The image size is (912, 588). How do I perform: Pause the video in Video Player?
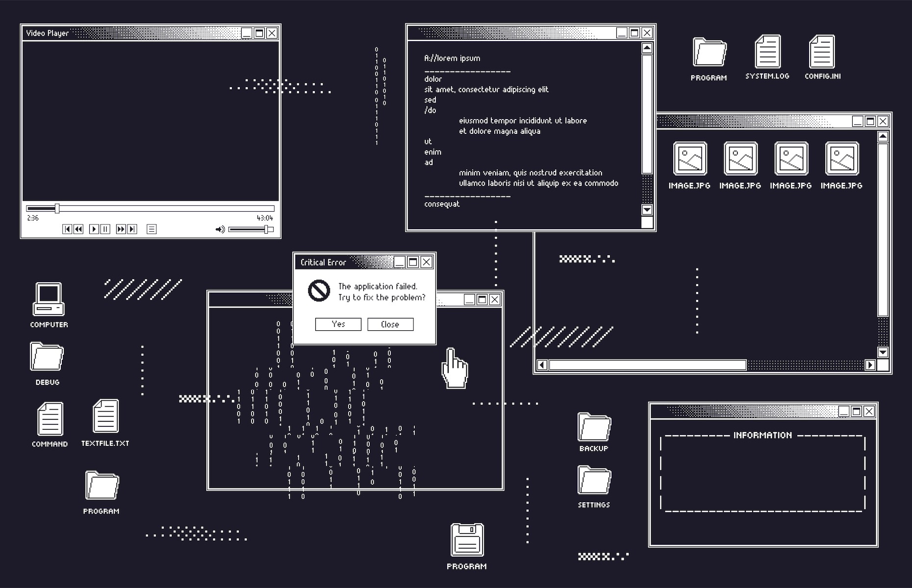(x=105, y=229)
